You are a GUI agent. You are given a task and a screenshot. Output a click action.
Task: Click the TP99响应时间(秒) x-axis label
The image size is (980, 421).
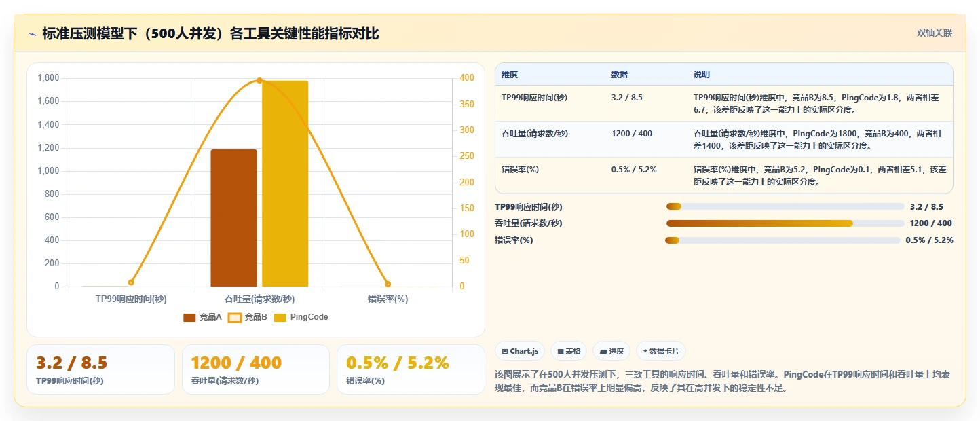point(131,299)
